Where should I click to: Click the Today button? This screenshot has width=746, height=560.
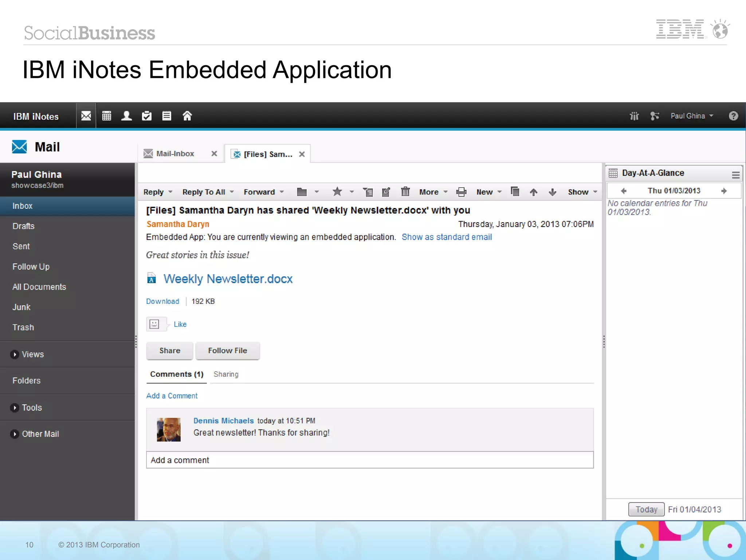click(646, 509)
